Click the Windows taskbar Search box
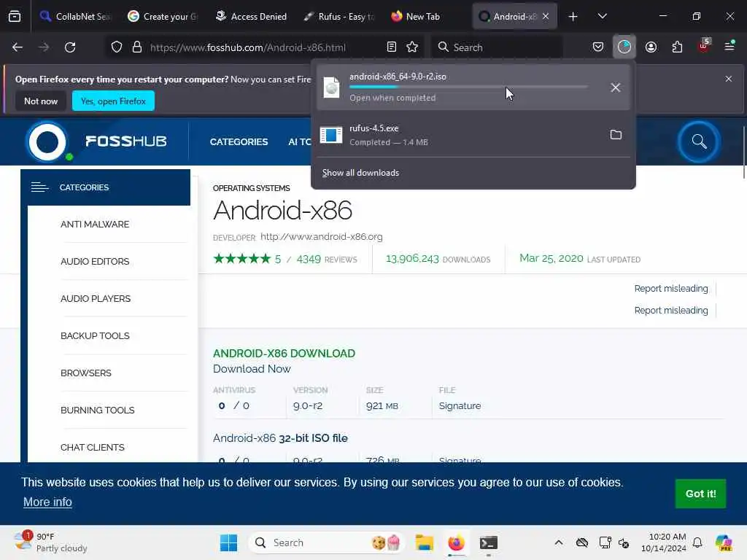This screenshot has width=747, height=560. tap(326, 542)
